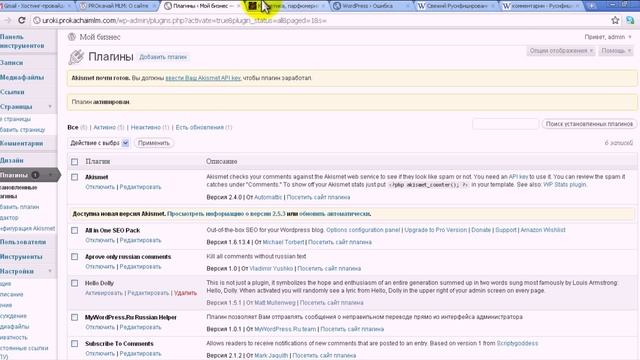Open Конфигурация Akismet in sidebar submenu

coord(28,229)
